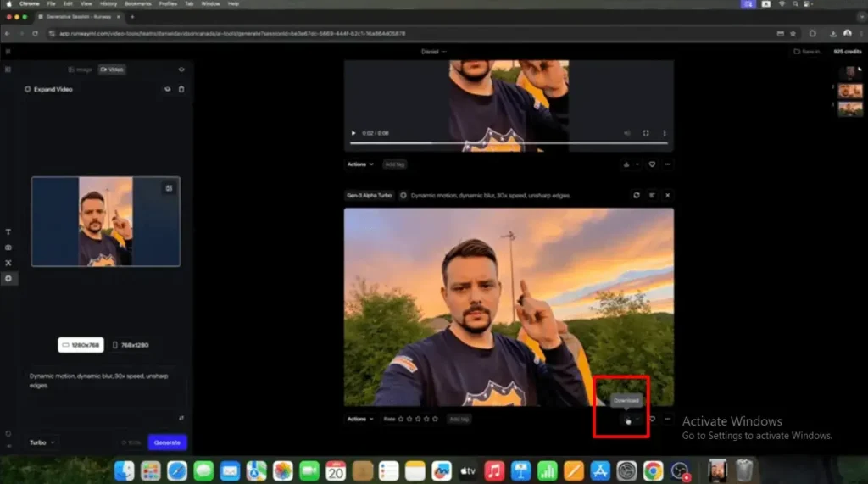Screen dimensions: 868x484
Task: Rate the lower video four stars
Action: tap(427, 420)
